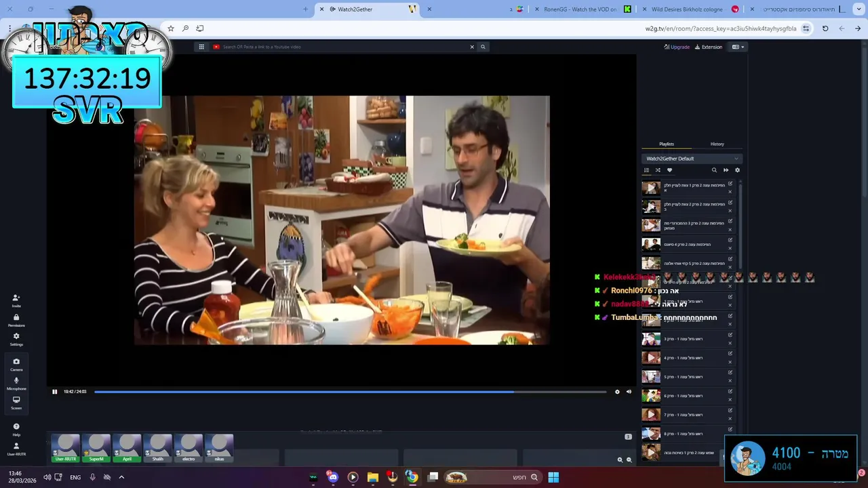Toggle the playlist list view icon
868x488 pixels.
(x=646, y=170)
